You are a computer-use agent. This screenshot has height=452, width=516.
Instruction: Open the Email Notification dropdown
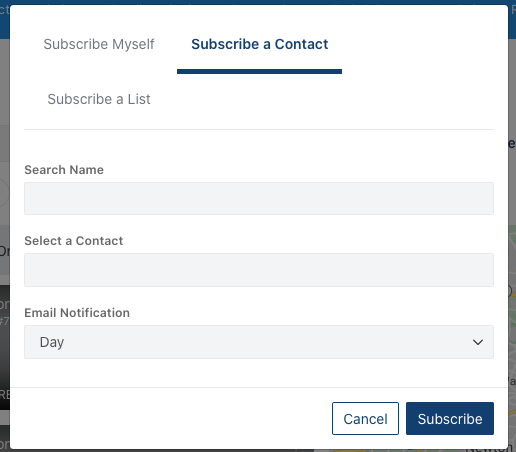point(259,342)
